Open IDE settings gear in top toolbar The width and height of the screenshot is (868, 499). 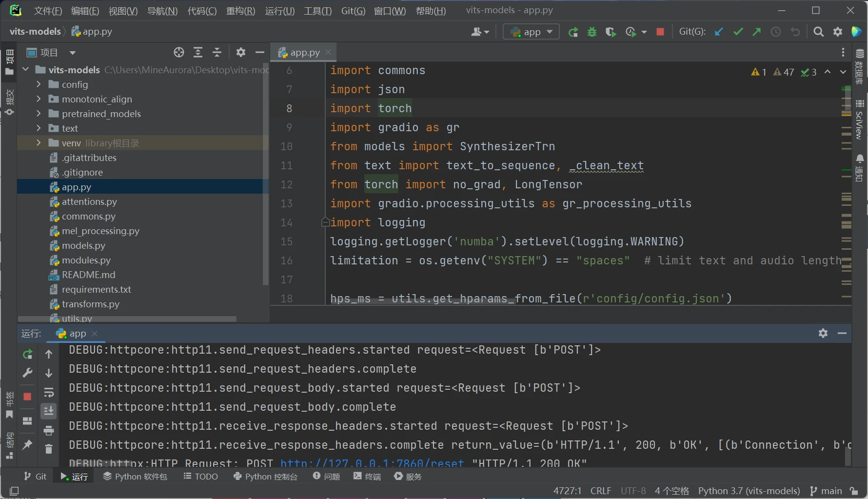coord(838,32)
